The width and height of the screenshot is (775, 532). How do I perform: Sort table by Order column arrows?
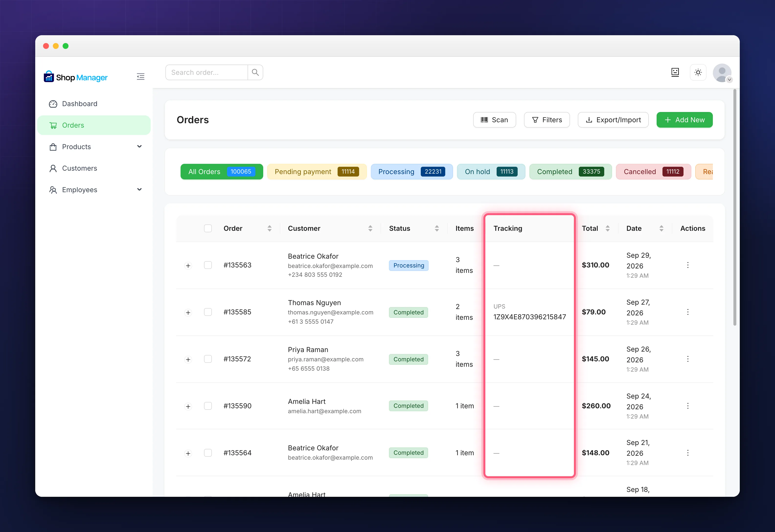coord(269,228)
